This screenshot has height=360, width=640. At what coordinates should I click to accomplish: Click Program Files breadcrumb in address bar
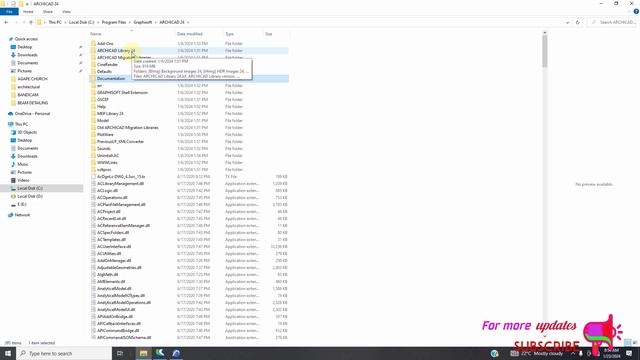point(114,22)
